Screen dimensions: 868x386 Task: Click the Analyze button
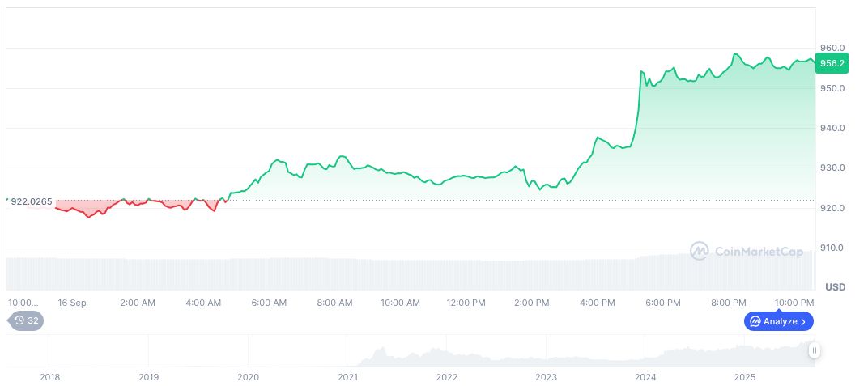[778, 321]
